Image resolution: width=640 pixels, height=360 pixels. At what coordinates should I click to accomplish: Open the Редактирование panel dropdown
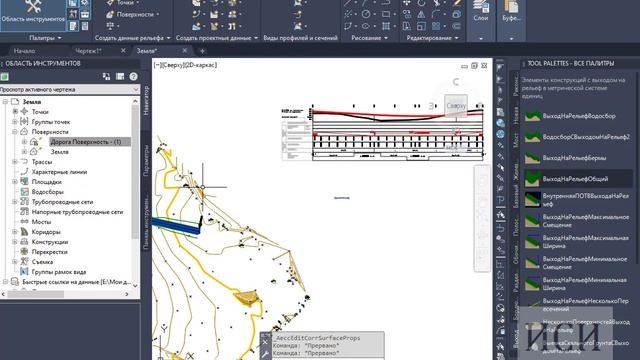(x=432, y=38)
